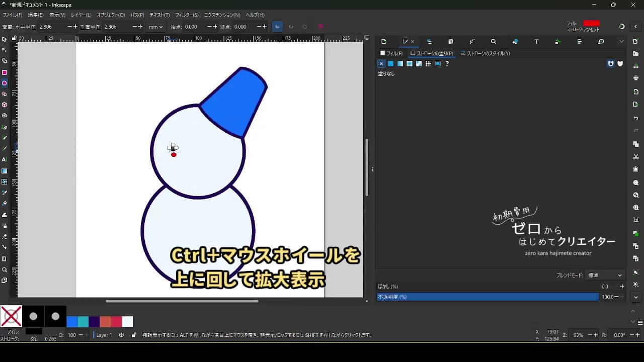Pick the teal swatch in palette
644x362 pixels.
click(83, 322)
